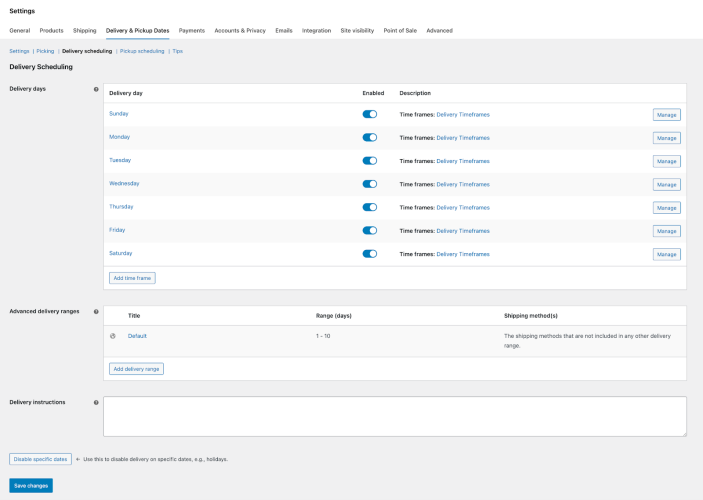The image size is (703, 500).
Task: Click into the Delivery instructions text area
Action: tap(394, 416)
